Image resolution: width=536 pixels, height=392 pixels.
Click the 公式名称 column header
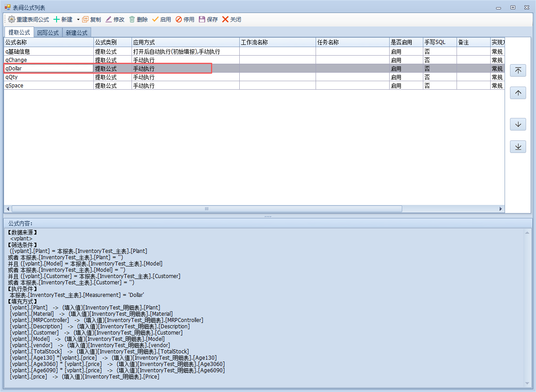pos(48,42)
